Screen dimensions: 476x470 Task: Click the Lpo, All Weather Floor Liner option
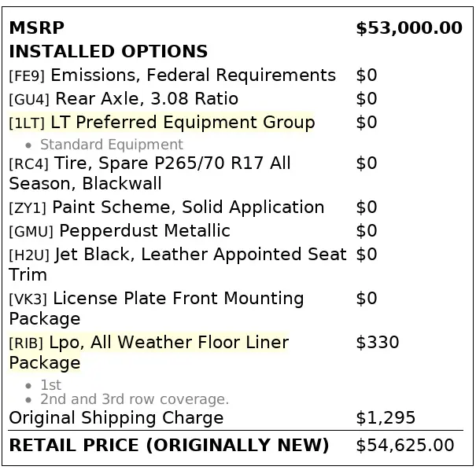168,343
